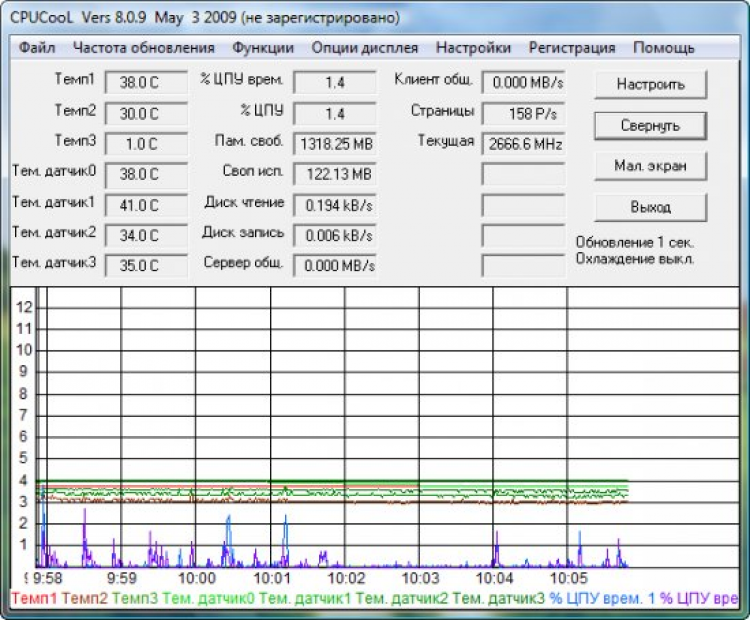The width and height of the screenshot is (750, 620).
Task: Select the Текущая frequency value field
Action: coord(523,144)
